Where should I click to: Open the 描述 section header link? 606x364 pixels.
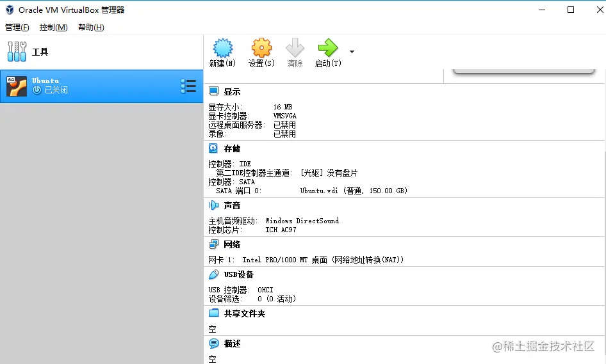(232, 344)
